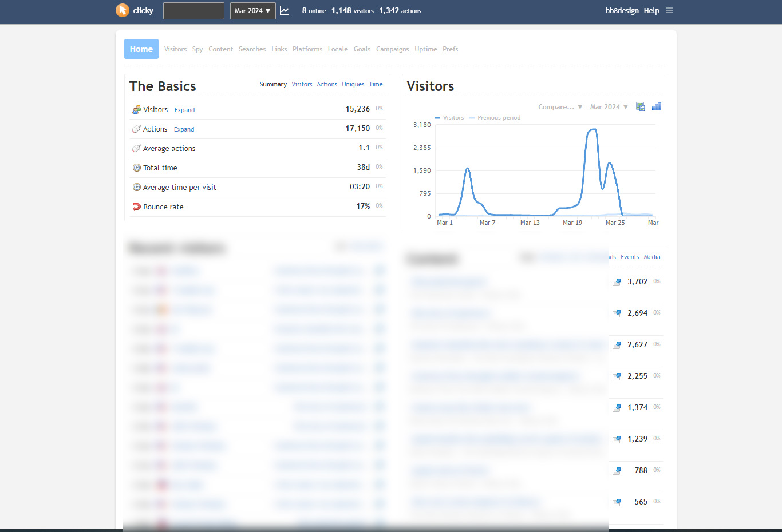
Task: Open the Help link in header
Action: click(x=651, y=11)
